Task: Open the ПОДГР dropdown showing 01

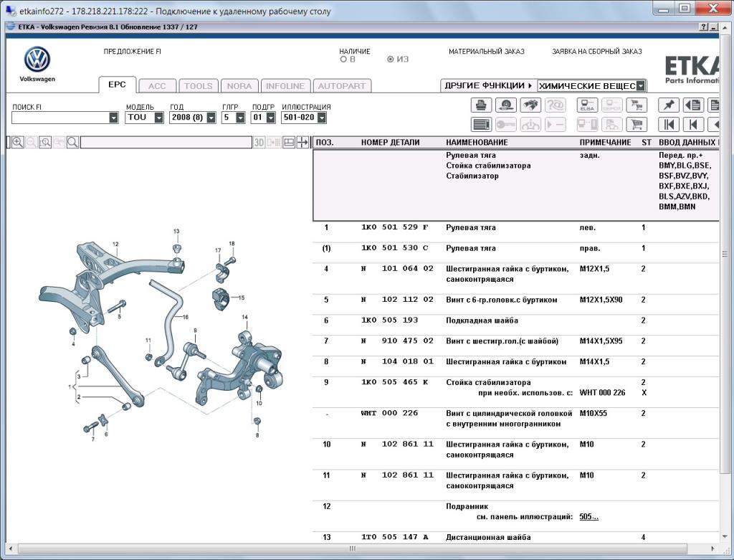Action: point(270,118)
